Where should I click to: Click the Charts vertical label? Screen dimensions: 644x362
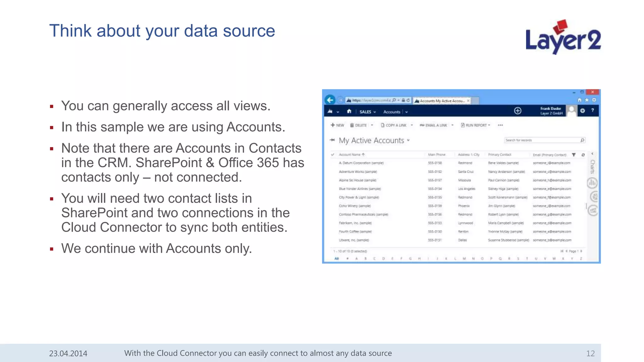point(592,167)
